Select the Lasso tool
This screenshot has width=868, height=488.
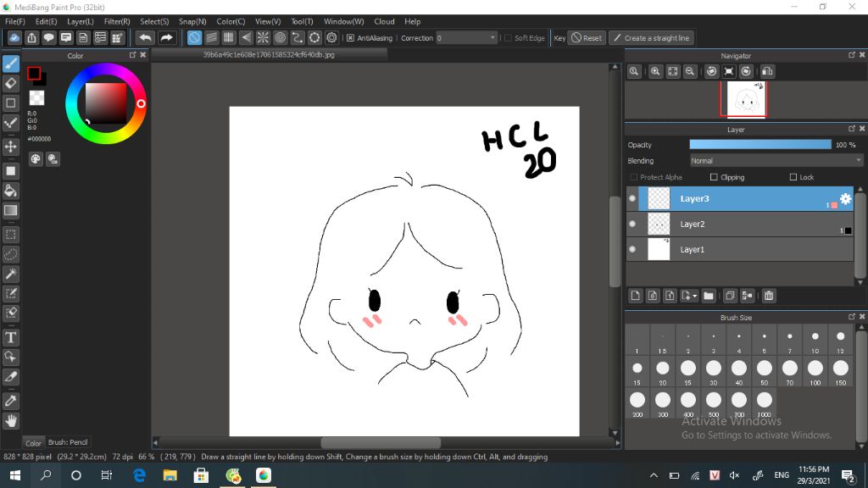click(x=10, y=254)
